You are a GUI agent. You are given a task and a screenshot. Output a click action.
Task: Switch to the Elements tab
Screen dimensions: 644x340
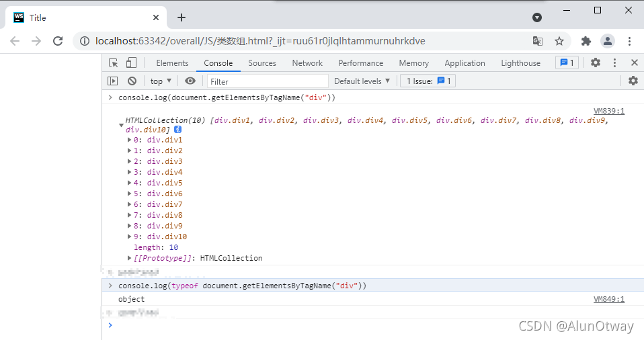(x=172, y=63)
